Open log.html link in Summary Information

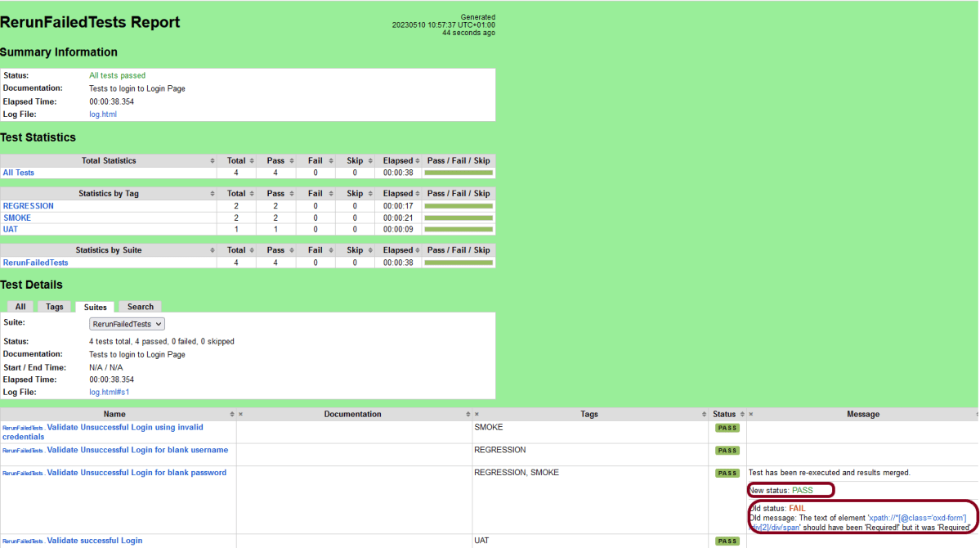coord(103,115)
